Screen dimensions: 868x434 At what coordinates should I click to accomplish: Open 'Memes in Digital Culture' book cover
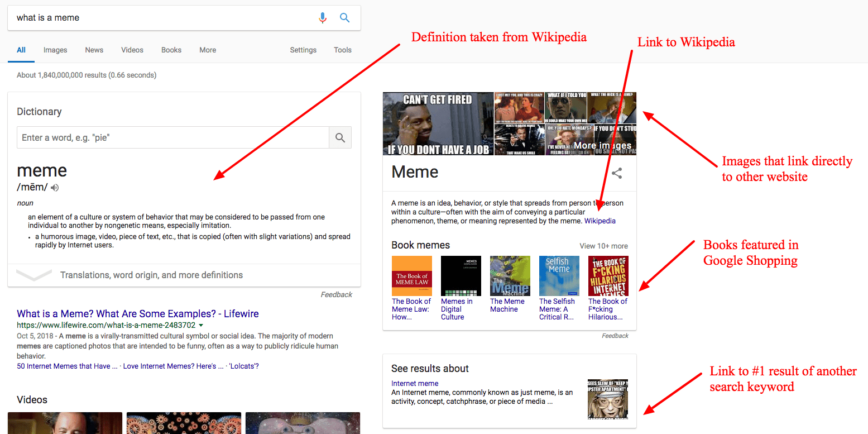pos(461,276)
